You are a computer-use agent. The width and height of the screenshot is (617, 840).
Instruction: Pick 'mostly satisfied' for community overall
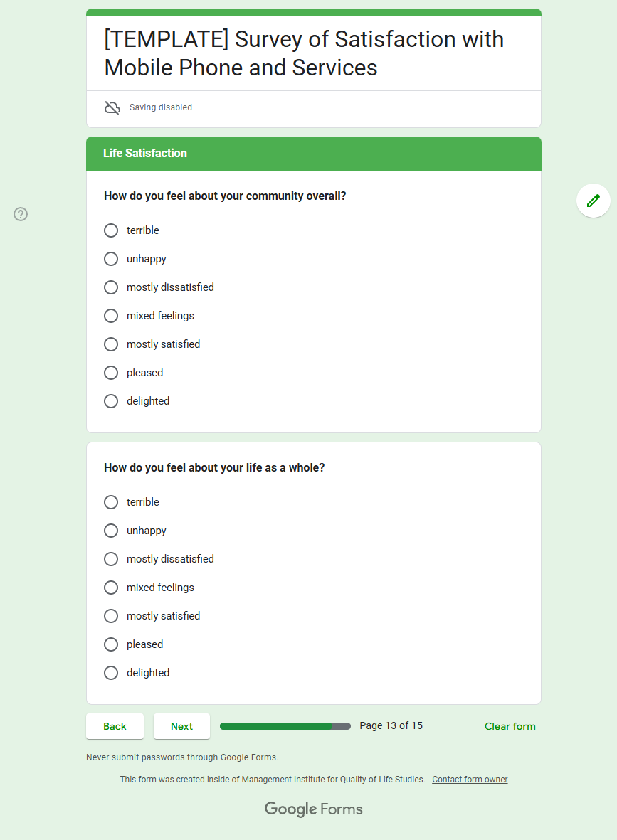(111, 344)
